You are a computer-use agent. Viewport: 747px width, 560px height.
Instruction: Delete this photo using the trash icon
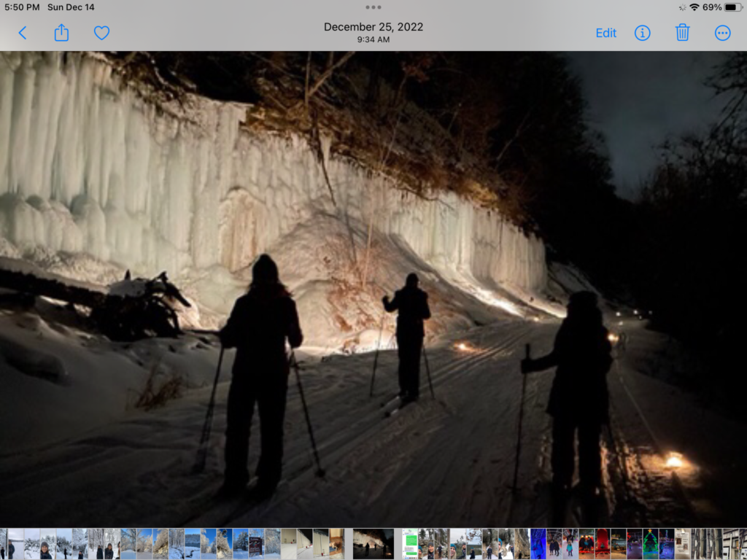[682, 33]
